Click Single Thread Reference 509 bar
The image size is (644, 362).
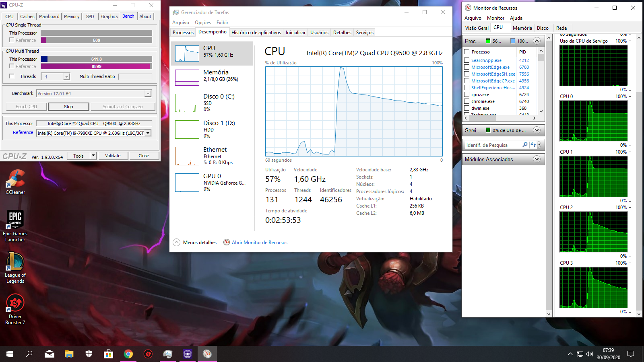tap(97, 40)
